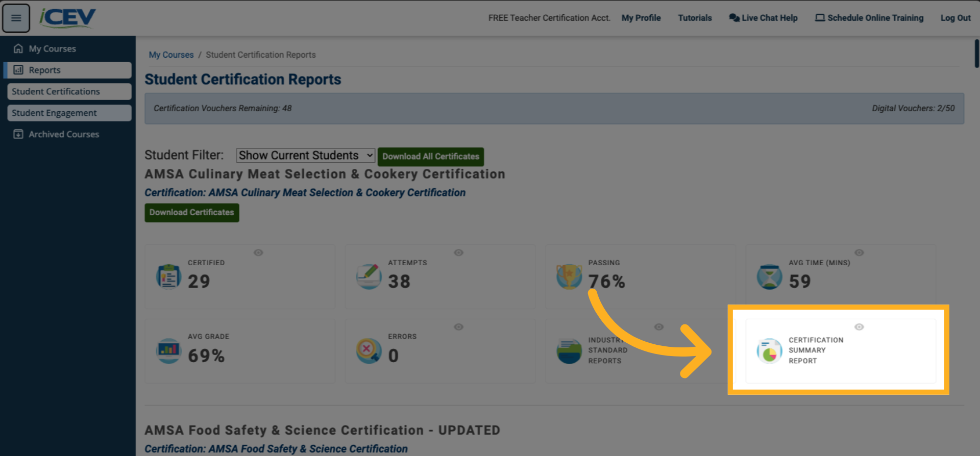
Task: Click the page vertical scrollbar
Action: pos(976,54)
